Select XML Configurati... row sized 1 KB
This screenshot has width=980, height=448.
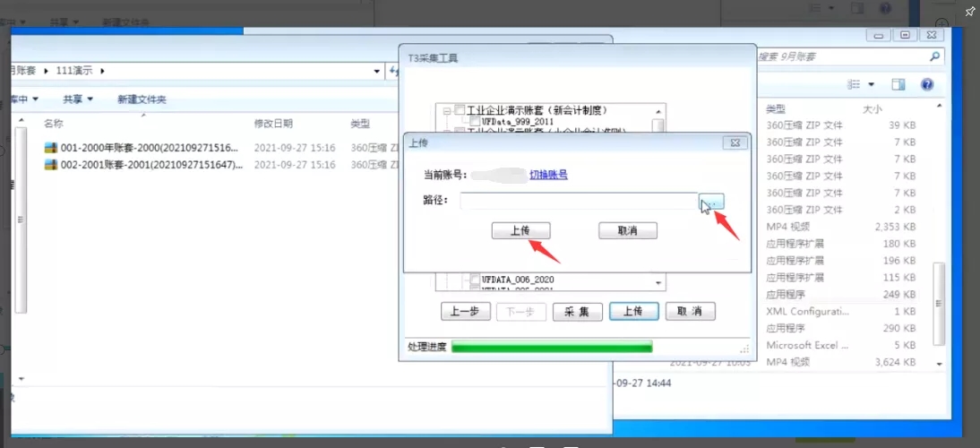click(x=840, y=311)
